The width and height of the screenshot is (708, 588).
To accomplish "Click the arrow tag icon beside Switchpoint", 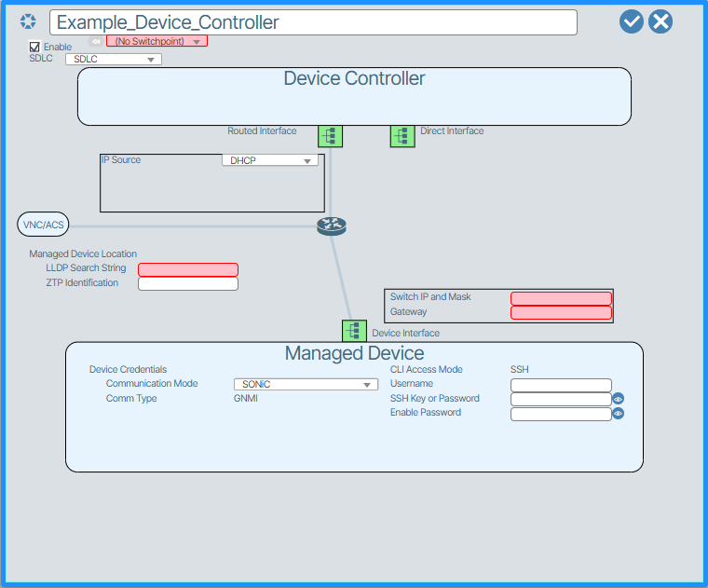I will pyautogui.click(x=96, y=41).
